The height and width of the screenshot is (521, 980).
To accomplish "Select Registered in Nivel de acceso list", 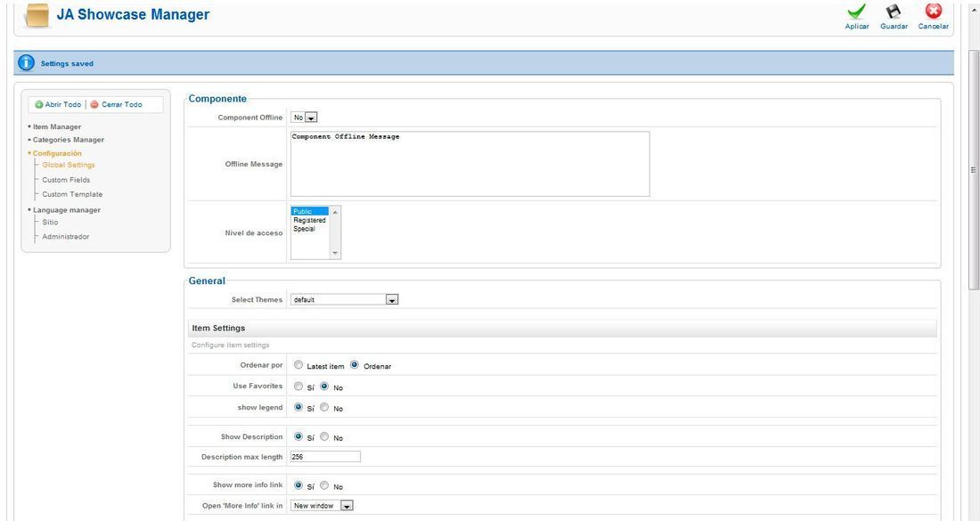I will click(x=310, y=220).
